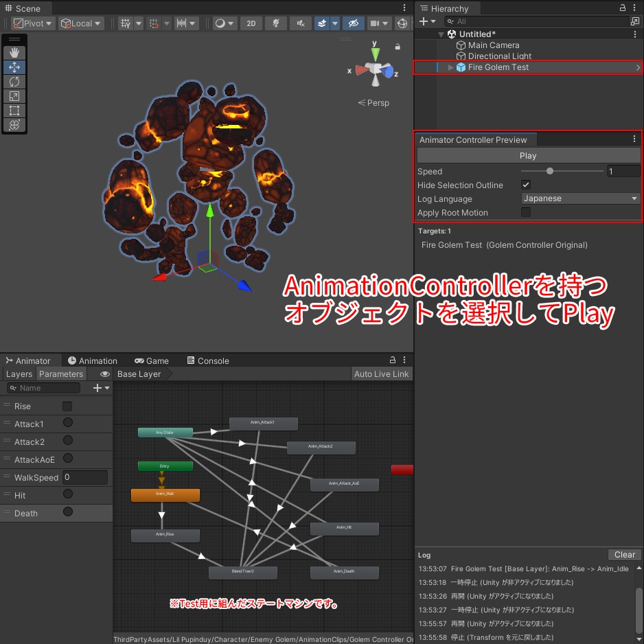Toggle Auto Live Link
This screenshot has height=644, width=644.
click(382, 374)
